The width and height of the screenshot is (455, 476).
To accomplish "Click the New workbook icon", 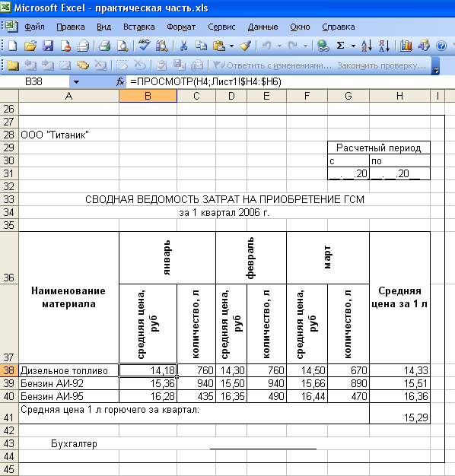I will click(x=12, y=46).
